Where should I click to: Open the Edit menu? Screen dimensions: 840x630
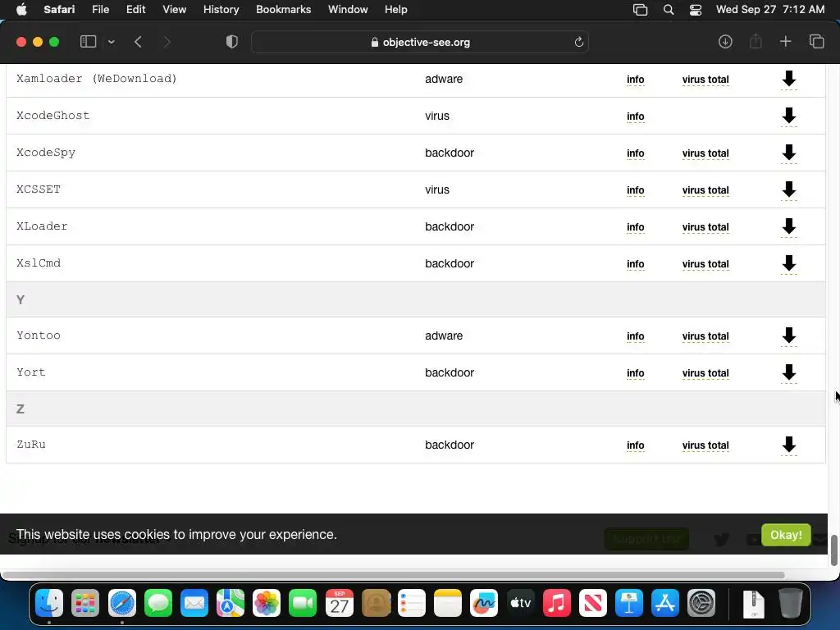point(135,10)
